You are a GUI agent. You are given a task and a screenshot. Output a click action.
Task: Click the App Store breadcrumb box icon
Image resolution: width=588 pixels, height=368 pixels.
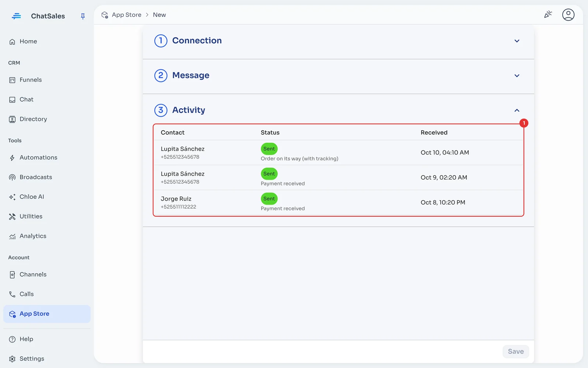[105, 15]
